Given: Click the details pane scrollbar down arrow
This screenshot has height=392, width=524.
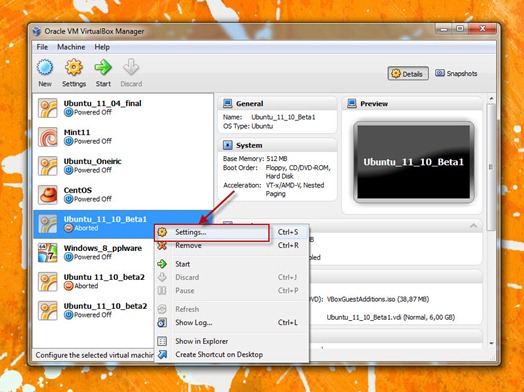Looking at the screenshot, I should [x=491, y=343].
